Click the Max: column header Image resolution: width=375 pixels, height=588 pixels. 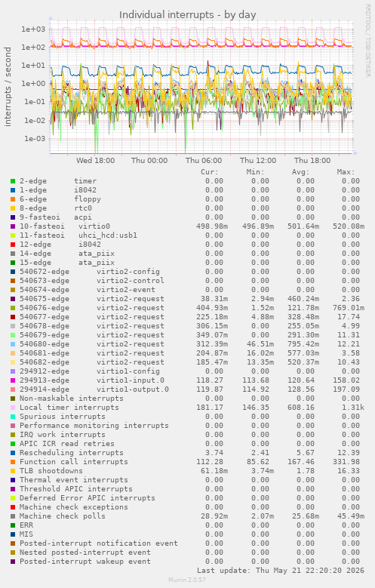[x=346, y=172]
